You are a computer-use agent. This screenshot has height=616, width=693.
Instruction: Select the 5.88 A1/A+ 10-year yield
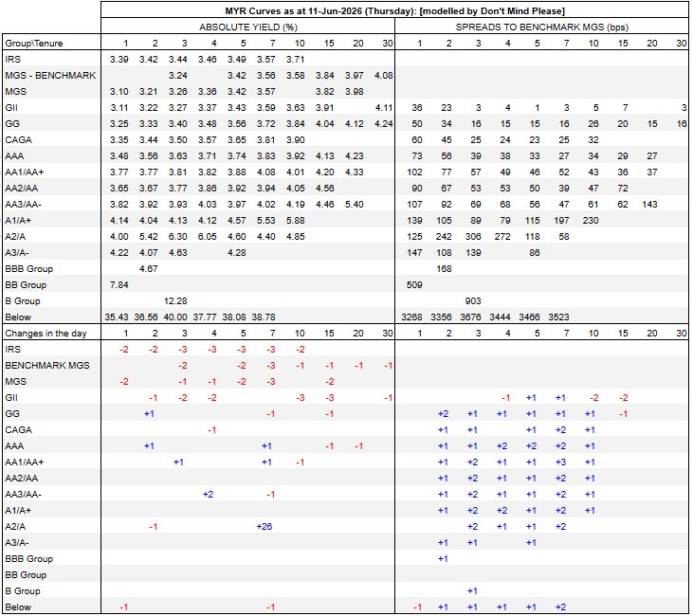(295, 221)
